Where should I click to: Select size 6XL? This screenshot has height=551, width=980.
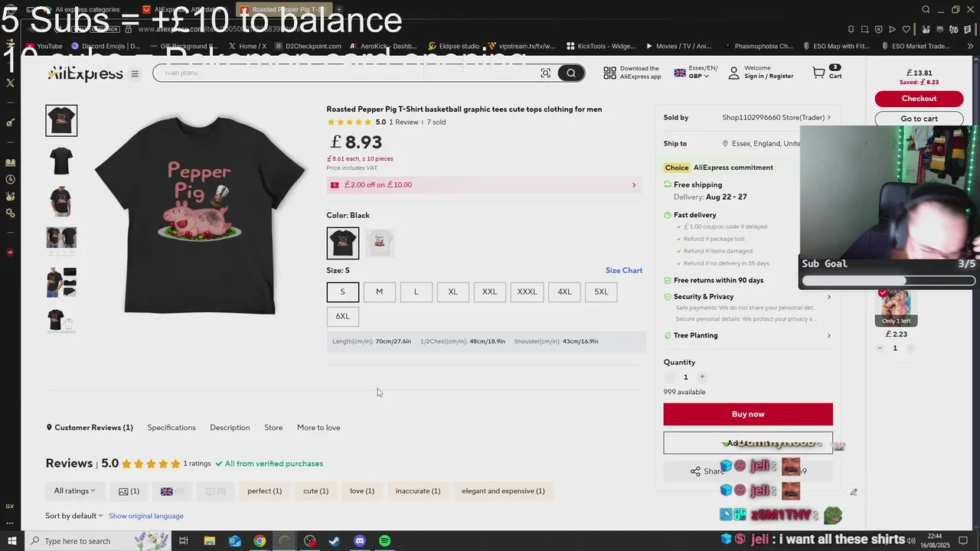click(342, 316)
